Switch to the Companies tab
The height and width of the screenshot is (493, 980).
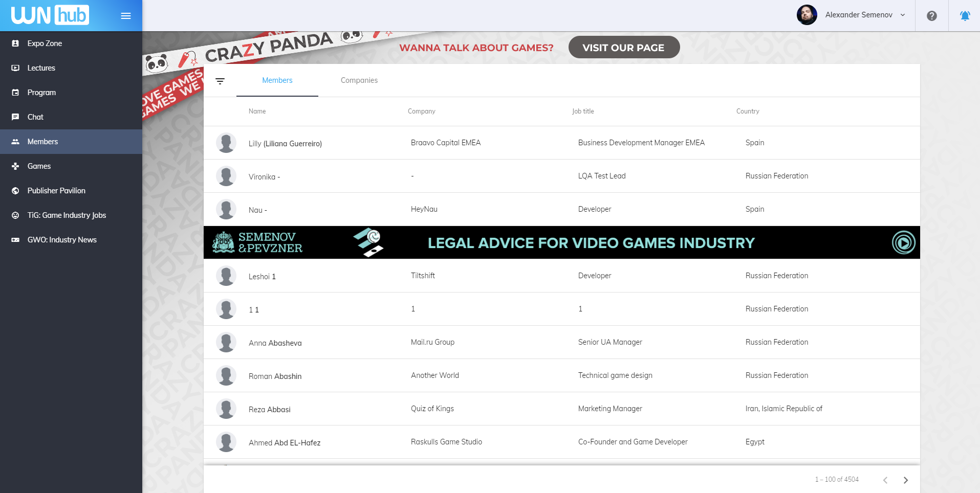pyautogui.click(x=359, y=80)
